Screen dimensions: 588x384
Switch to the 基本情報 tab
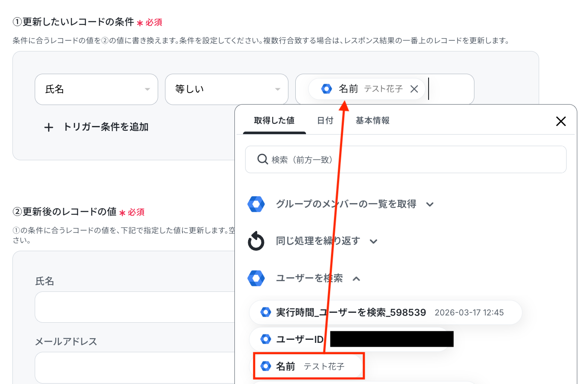pyautogui.click(x=372, y=120)
